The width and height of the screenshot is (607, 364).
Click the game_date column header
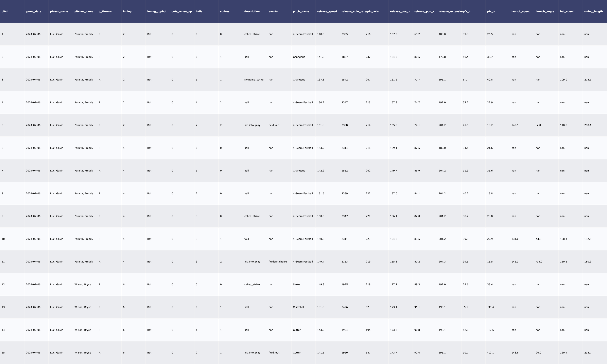point(33,12)
